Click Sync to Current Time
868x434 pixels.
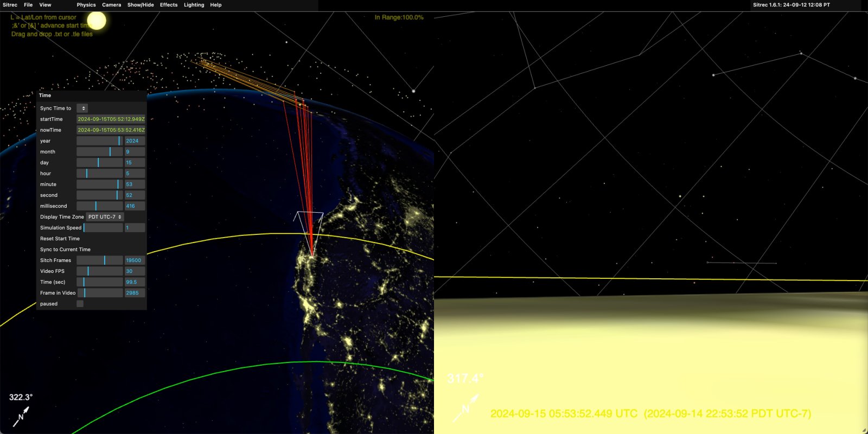click(x=65, y=250)
